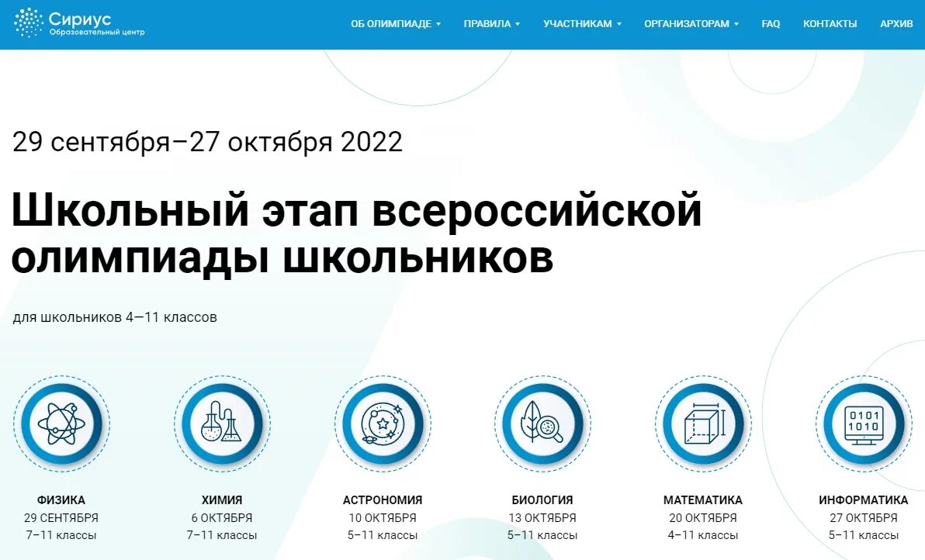Click the МАТЕМАТИКА subject label
The image size is (925, 560).
point(703,500)
